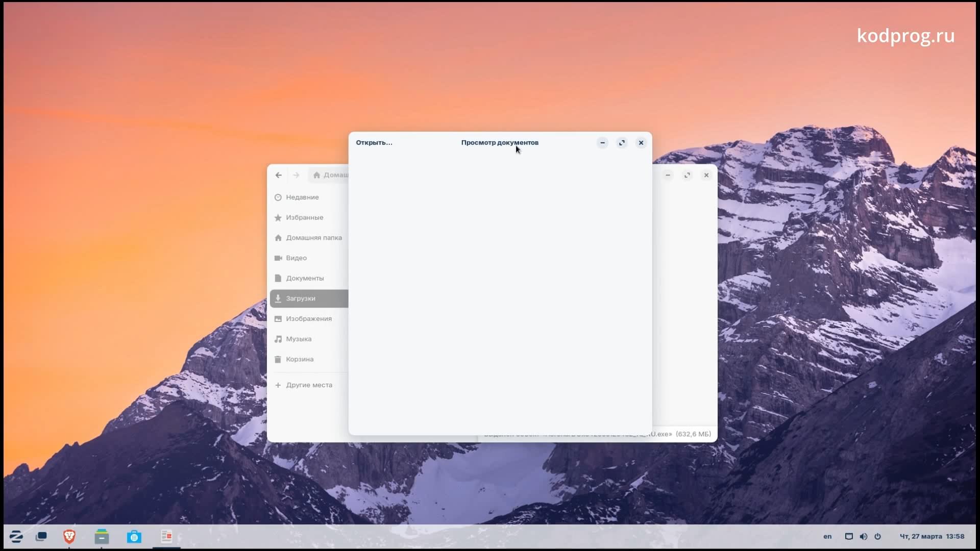This screenshot has width=980, height=551.
Task: Go back in the file manager window
Action: (279, 175)
